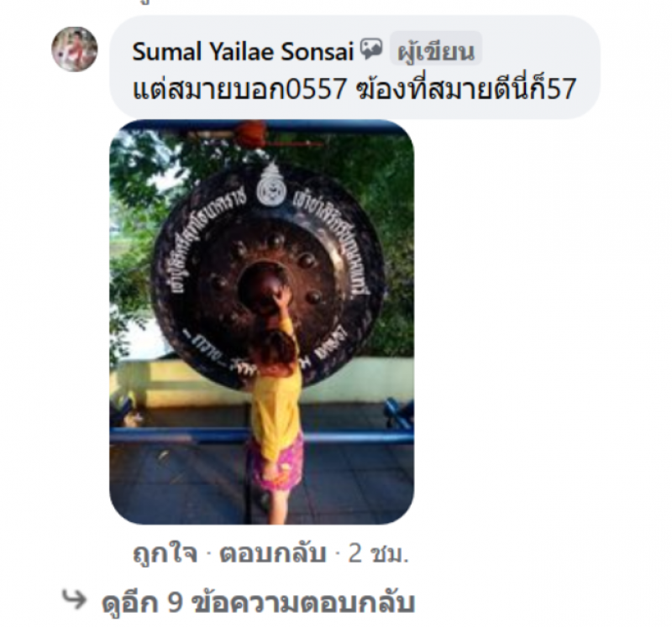This screenshot has width=672, height=627.
Task: Click the red mallet hanging above the gong
Action: [x=253, y=133]
